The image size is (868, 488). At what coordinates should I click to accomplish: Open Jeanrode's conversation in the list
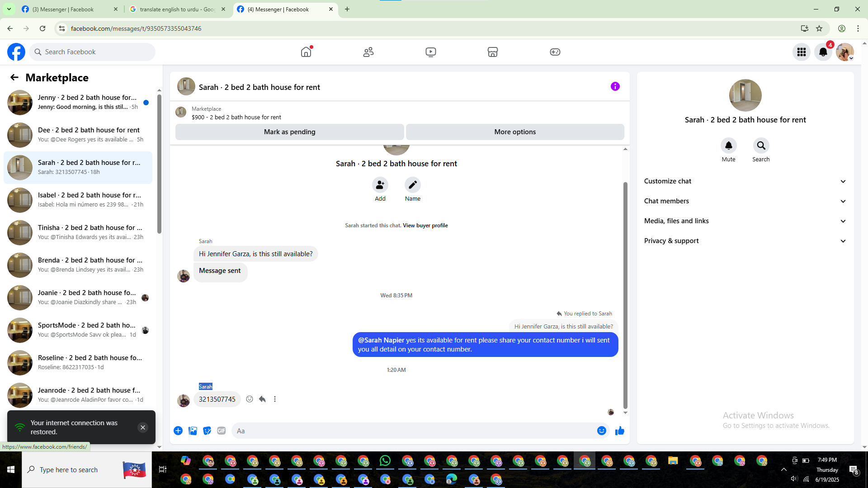(78, 395)
